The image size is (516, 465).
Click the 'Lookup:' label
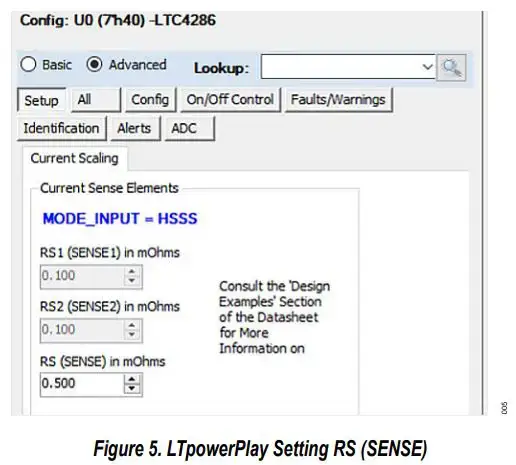(221, 68)
